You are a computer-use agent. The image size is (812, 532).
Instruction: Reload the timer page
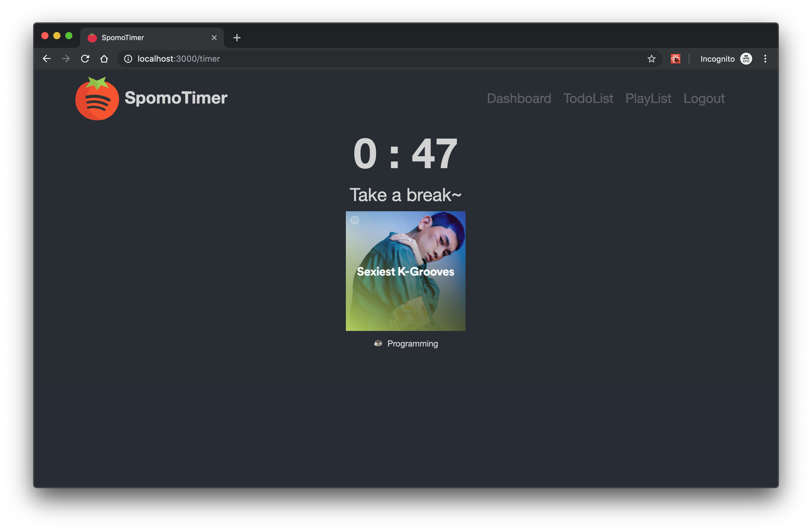[85, 59]
